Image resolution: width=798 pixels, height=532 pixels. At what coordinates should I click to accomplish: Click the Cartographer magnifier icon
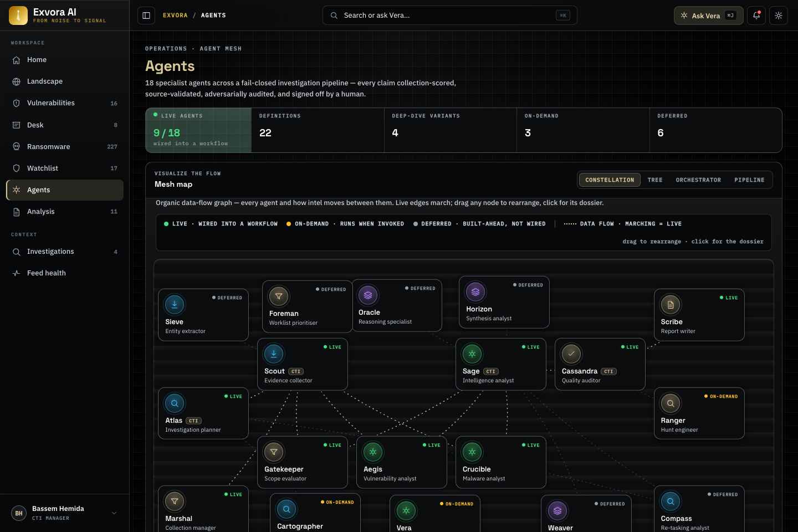[287, 509]
